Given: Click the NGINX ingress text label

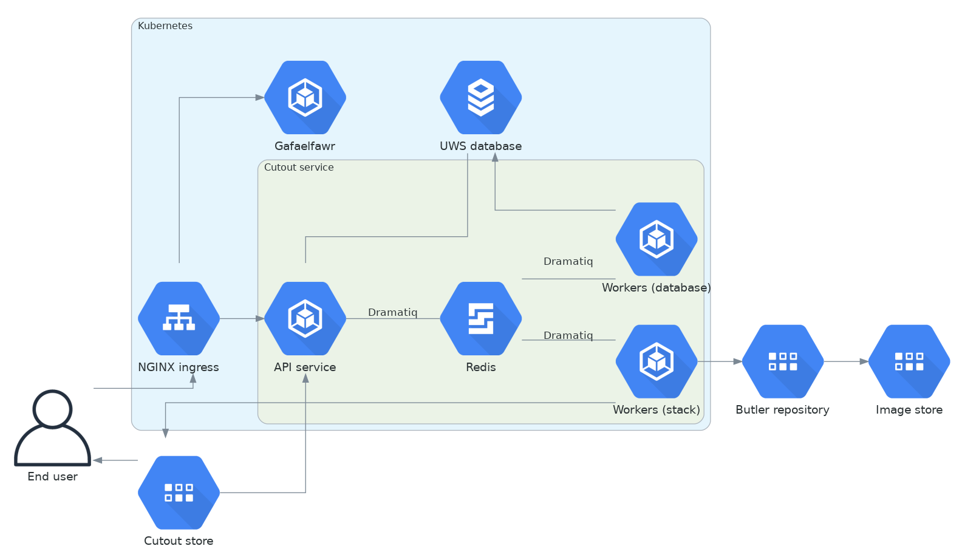Looking at the screenshot, I should tap(179, 367).
